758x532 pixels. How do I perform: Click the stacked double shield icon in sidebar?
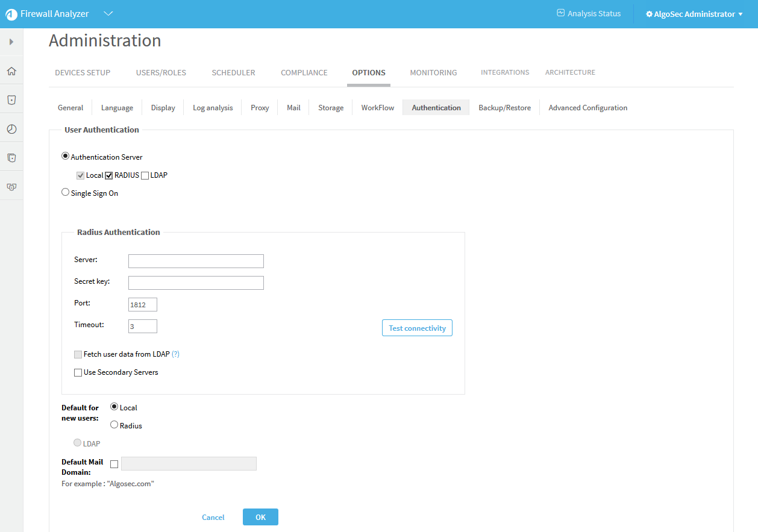click(x=11, y=158)
